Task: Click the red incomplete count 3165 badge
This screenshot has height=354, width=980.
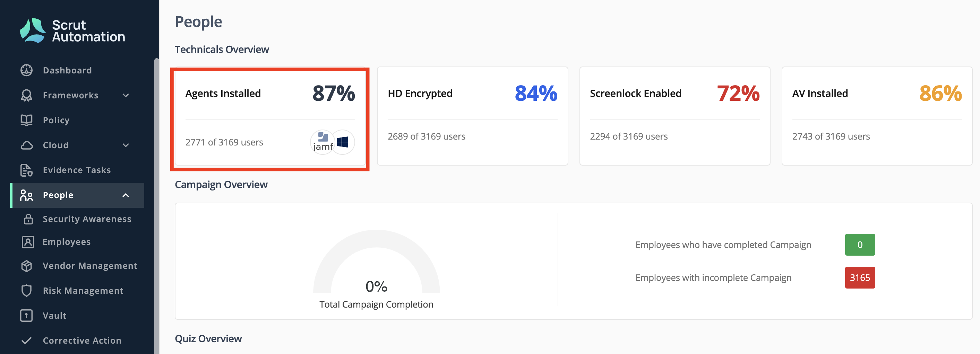Action: coord(860,278)
